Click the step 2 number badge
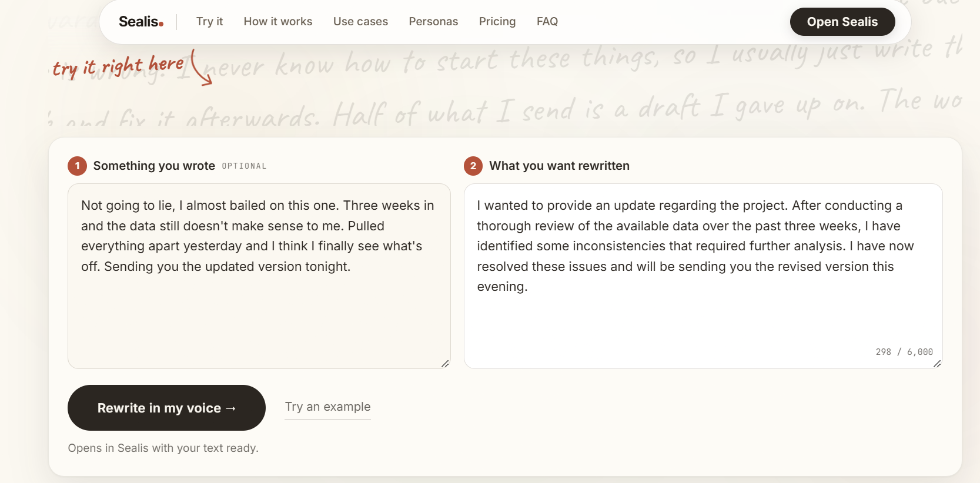The width and height of the screenshot is (980, 483). pyautogui.click(x=473, y=166)
